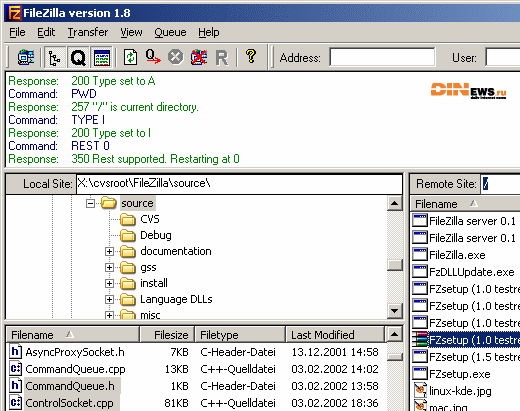Viewport: 520px width, 411px height.
Task: Click the yellow help question mark icon
Action: [251, 56]
